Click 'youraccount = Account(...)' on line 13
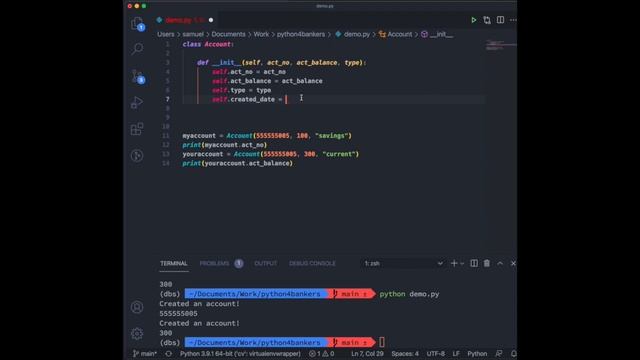Image resolution: width=640 pixels, height=360 pixels. 271,154
